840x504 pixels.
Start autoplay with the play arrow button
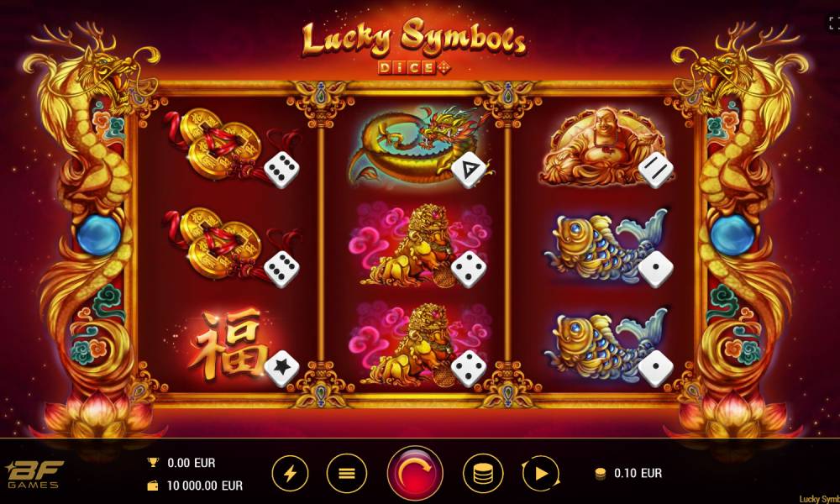tap(540, 474)
